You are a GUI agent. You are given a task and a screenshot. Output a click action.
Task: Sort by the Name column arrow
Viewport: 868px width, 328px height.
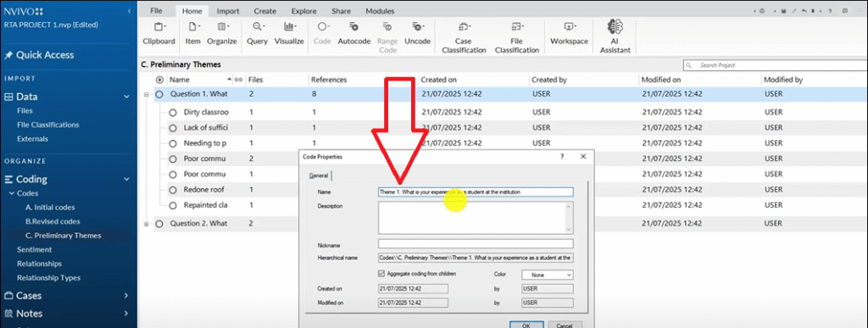[230, 80]
